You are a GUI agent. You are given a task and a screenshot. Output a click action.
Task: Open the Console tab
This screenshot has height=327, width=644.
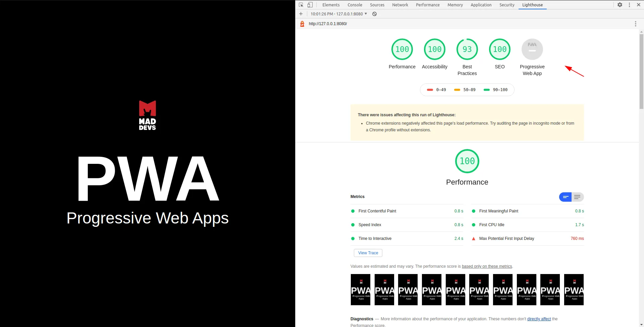click(x=355, y=5)
